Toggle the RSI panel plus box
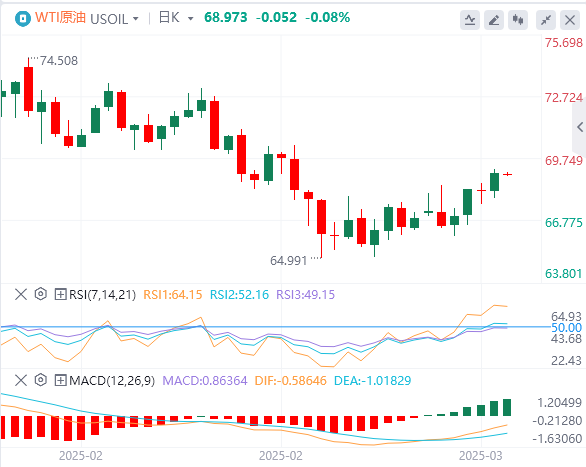 60,294
